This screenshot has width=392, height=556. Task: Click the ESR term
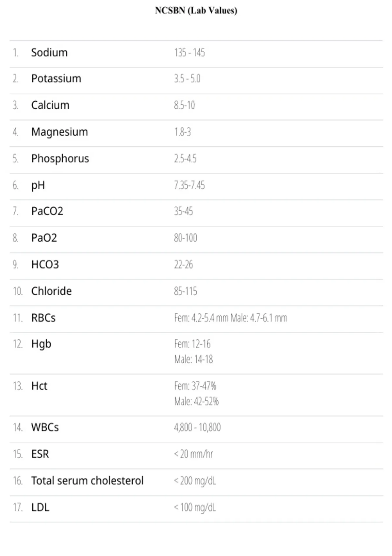coord(40,454)
